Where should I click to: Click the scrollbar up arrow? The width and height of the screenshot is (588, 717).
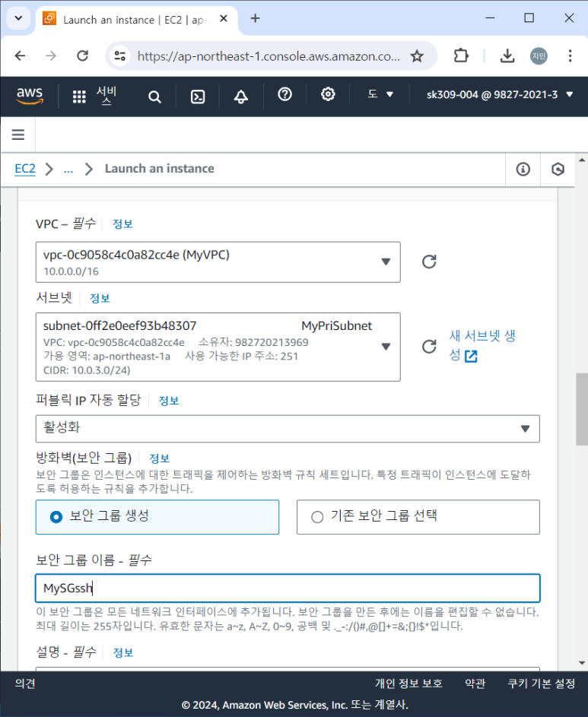[582, 160]
